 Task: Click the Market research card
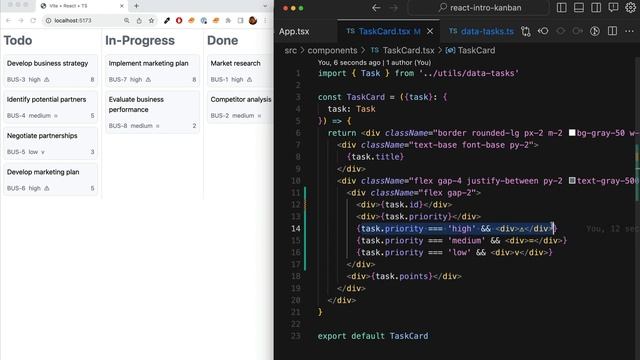click(x=240, y=70)
